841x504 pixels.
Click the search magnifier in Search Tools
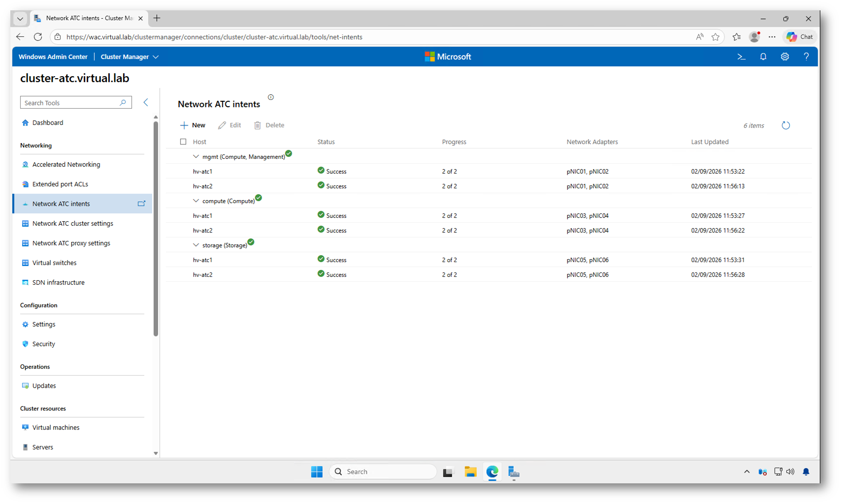coord(123,102)
